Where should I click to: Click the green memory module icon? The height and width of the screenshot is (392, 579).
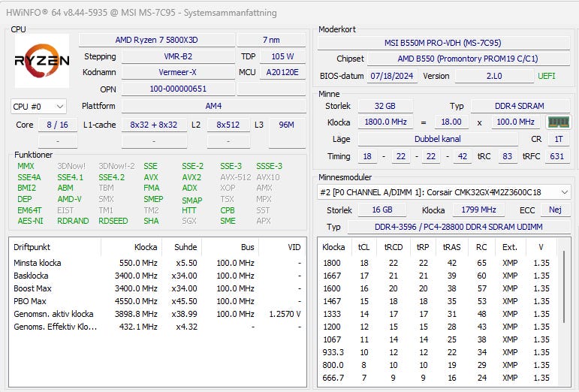558,122
